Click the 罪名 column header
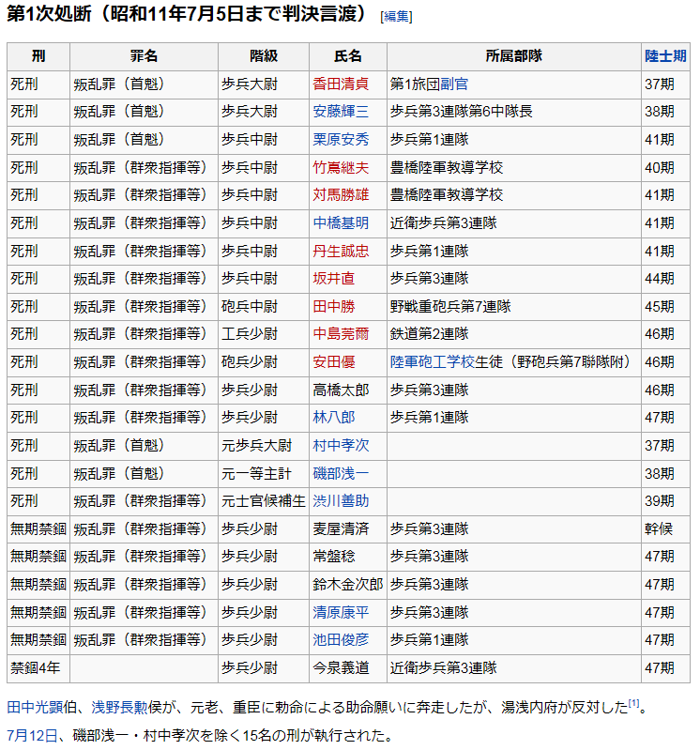This screenshot has width=700, height=750. point(144,56)
